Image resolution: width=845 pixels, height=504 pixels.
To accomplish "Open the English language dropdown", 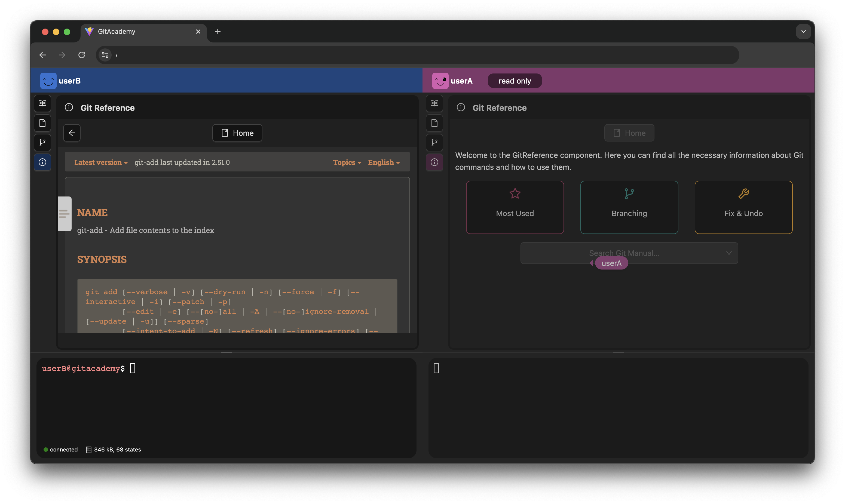I will click(x=384, y=162).
